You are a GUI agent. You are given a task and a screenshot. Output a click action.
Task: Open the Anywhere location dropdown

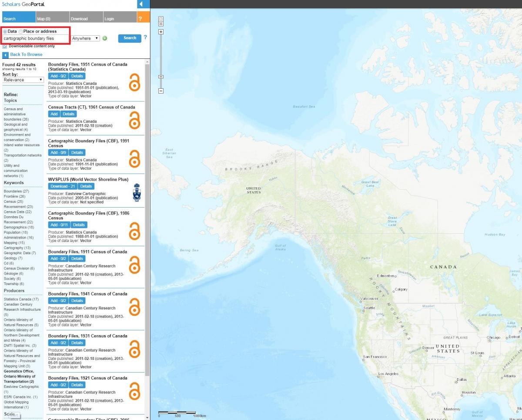pos(86,38)
